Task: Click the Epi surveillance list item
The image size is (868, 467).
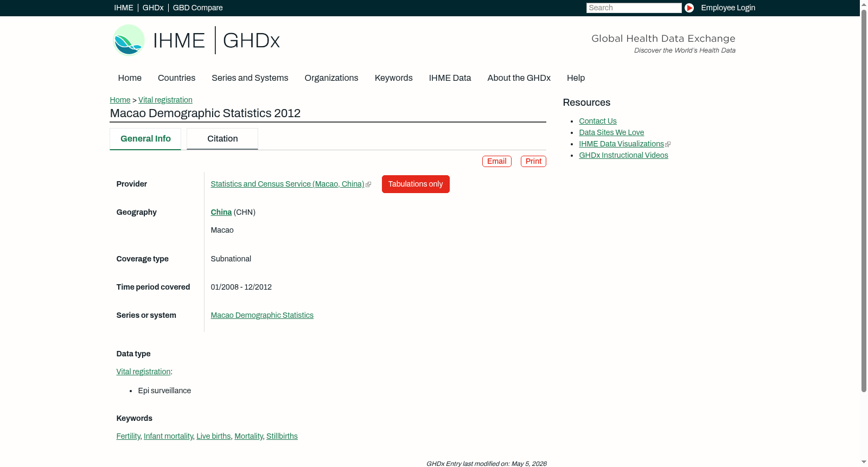Action: [x=164, y=391]
